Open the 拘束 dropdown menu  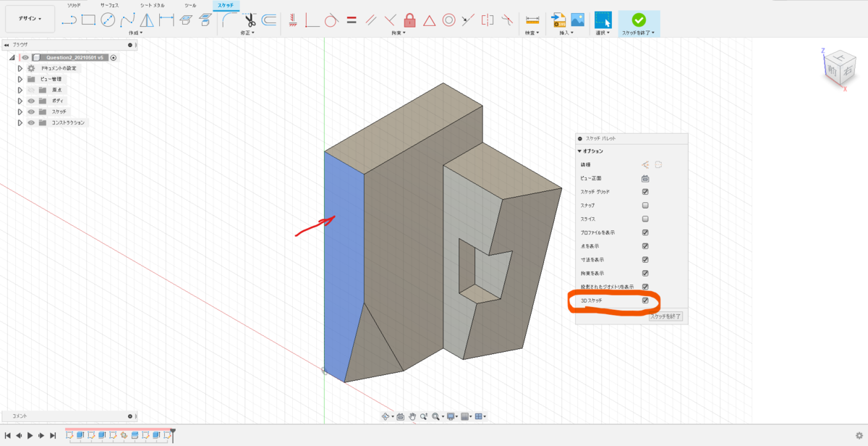(x=399, y=33)
